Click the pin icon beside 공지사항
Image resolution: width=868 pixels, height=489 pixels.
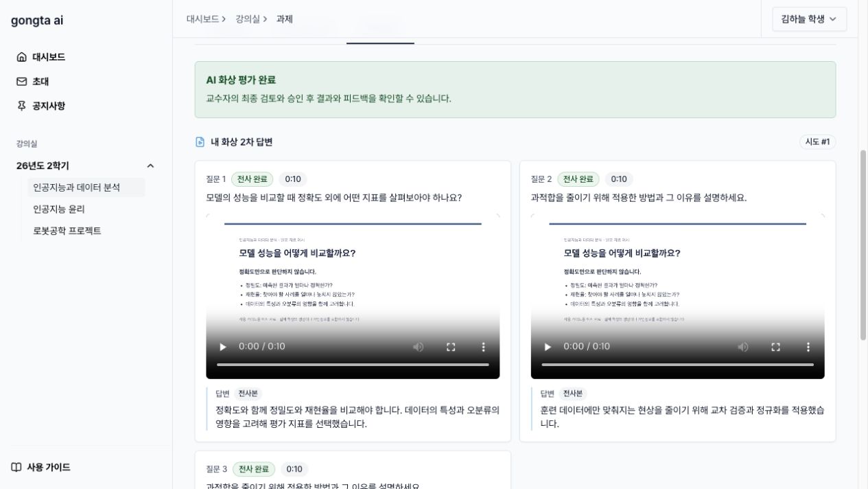click(x=21, y=106)
